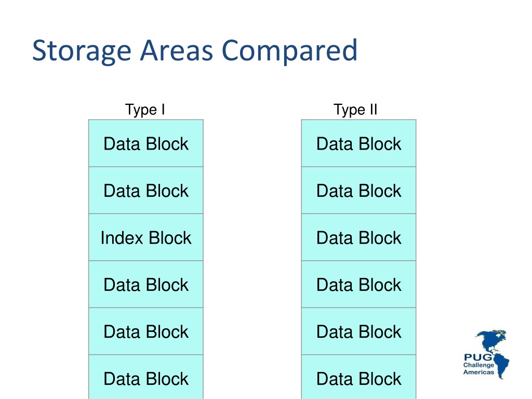Select the topmost Data Block under Type II
Viewport: 532px width, 399px height.
pos(358,143)
